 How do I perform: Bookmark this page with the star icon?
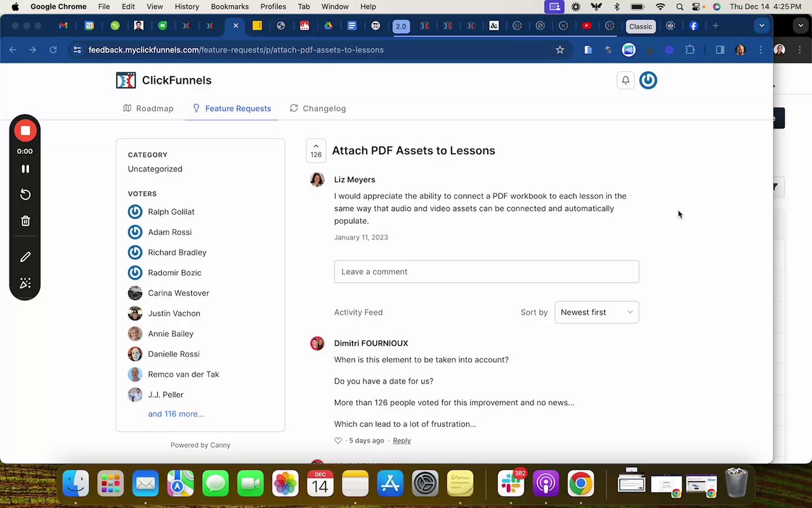pyautogui.click(x=560, y=50)
